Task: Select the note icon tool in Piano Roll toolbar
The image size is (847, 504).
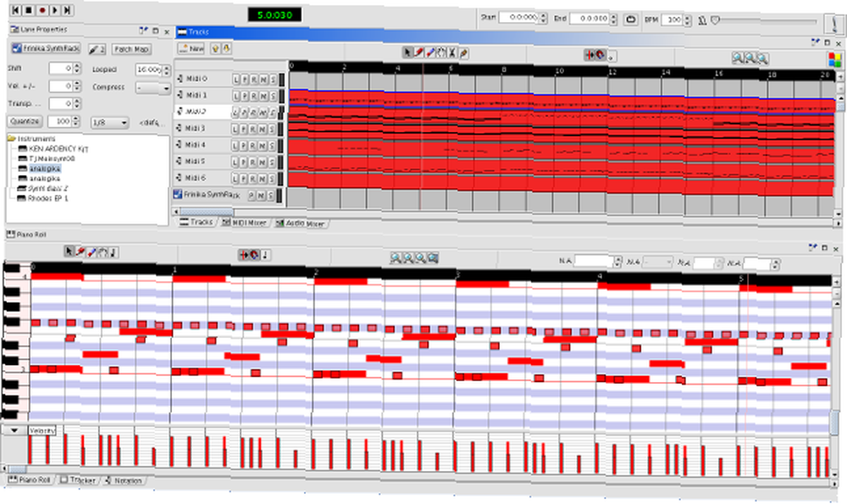Action: coord(113,252)
